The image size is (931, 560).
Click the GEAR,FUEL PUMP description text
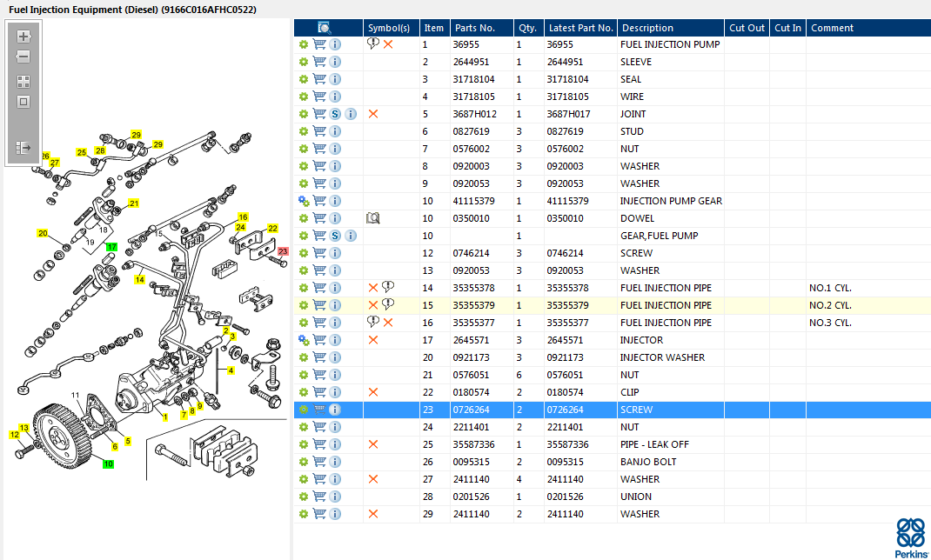tap(659, 236)
